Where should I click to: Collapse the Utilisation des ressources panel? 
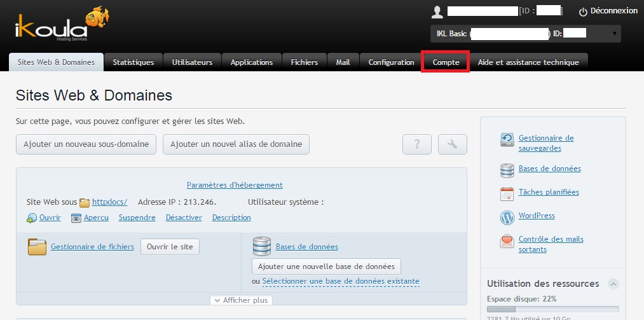point(613,284)
